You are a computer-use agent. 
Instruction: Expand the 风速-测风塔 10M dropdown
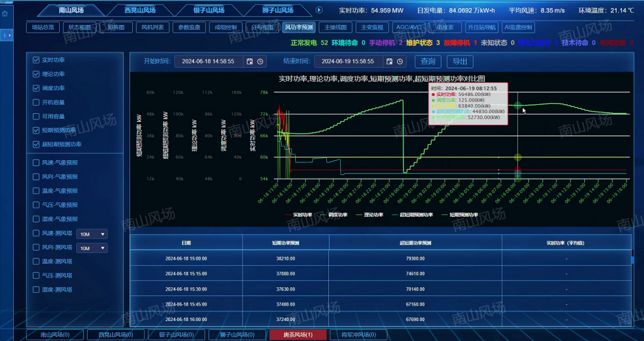click(x=91, y=234)
